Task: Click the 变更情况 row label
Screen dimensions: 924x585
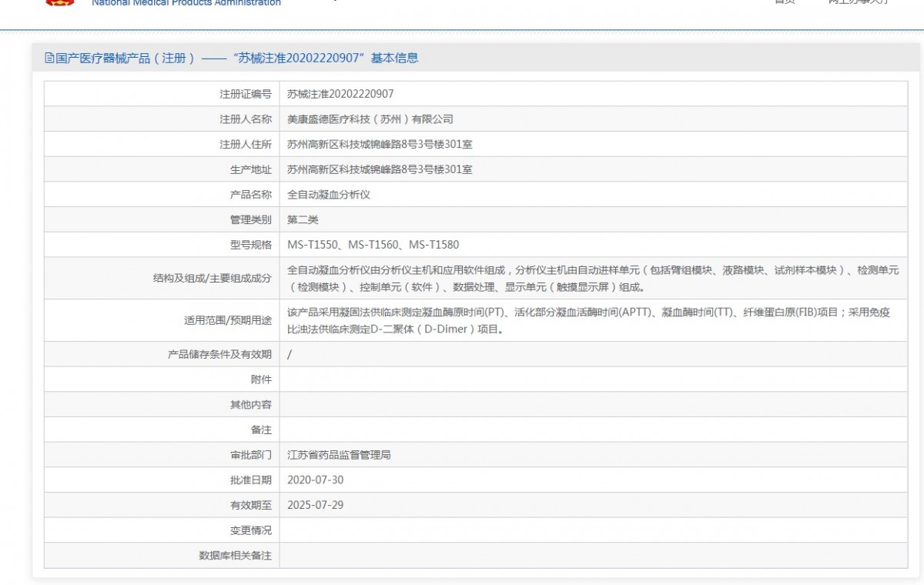Action: 251,530
